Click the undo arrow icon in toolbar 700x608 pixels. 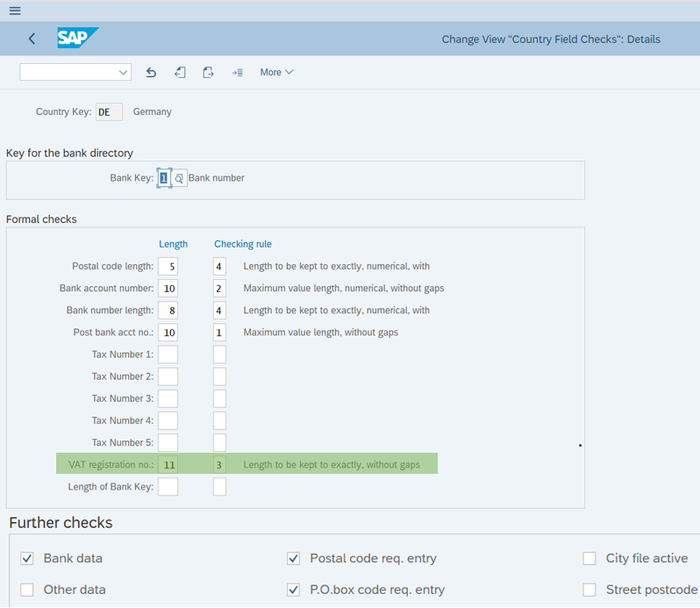[151, 73]
